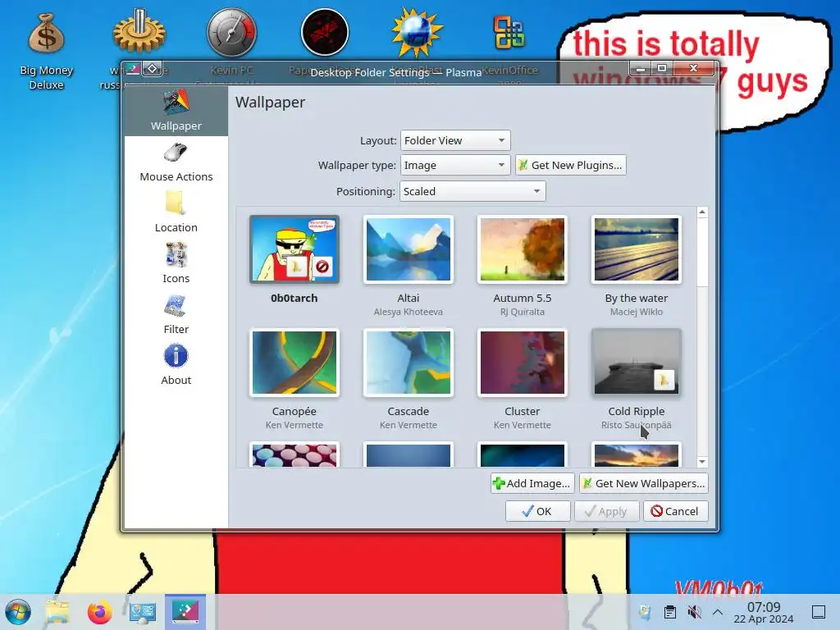840x630 pixels.
Task: Open Big Money Deluxe desktop icon
Action: (x=47, y=51)
